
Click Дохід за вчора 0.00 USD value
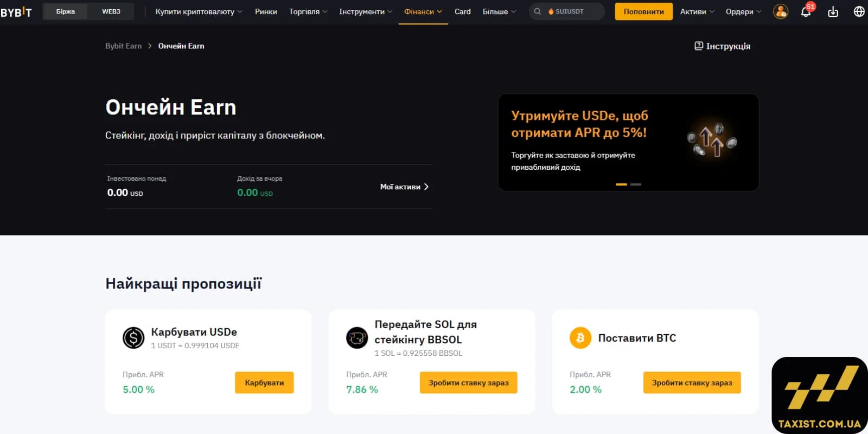[255, 193]
